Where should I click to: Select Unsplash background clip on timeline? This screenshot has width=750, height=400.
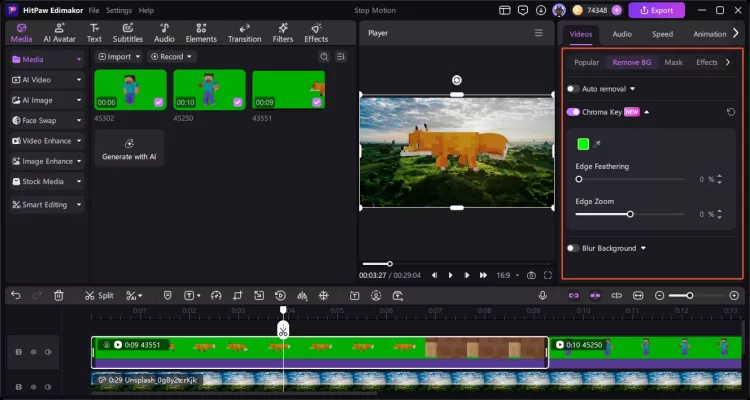[416, 380]
